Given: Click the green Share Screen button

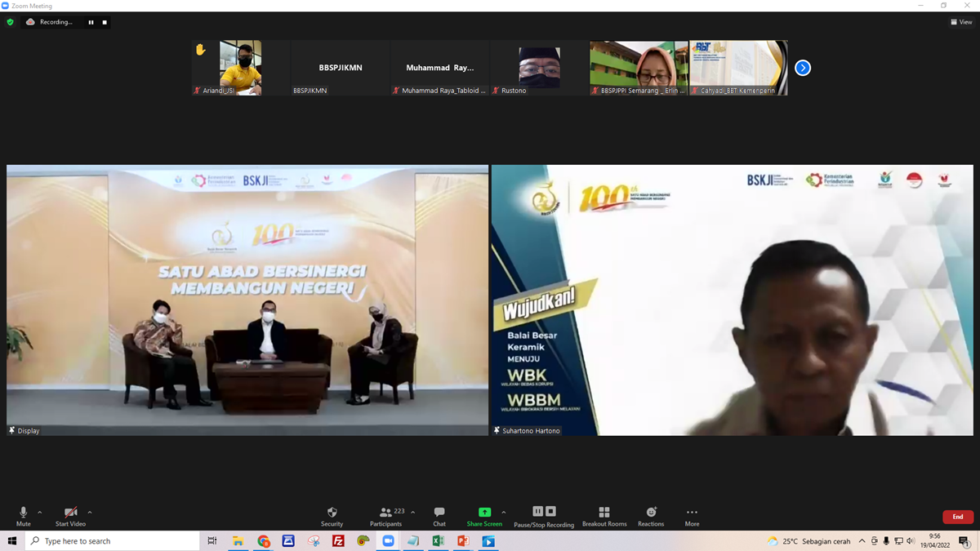Looking at the screenshot, I should [484, 516].
